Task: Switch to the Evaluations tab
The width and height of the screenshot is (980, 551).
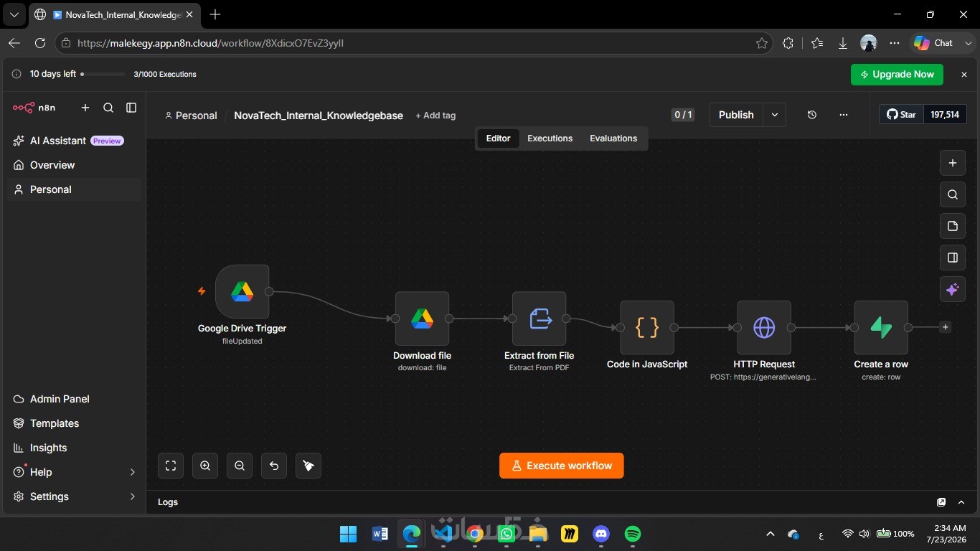Action: click(x=613, y=138)
